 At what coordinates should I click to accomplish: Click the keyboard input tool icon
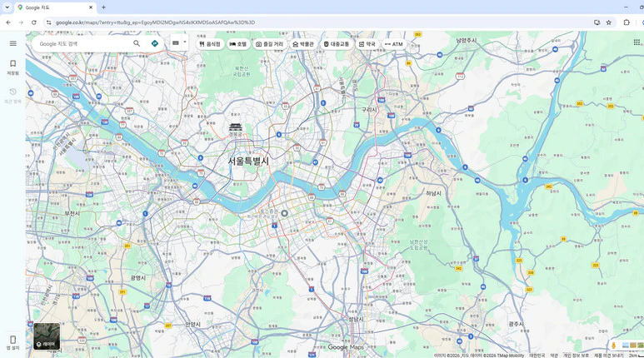pyautogui.click(x=176, y=42)
